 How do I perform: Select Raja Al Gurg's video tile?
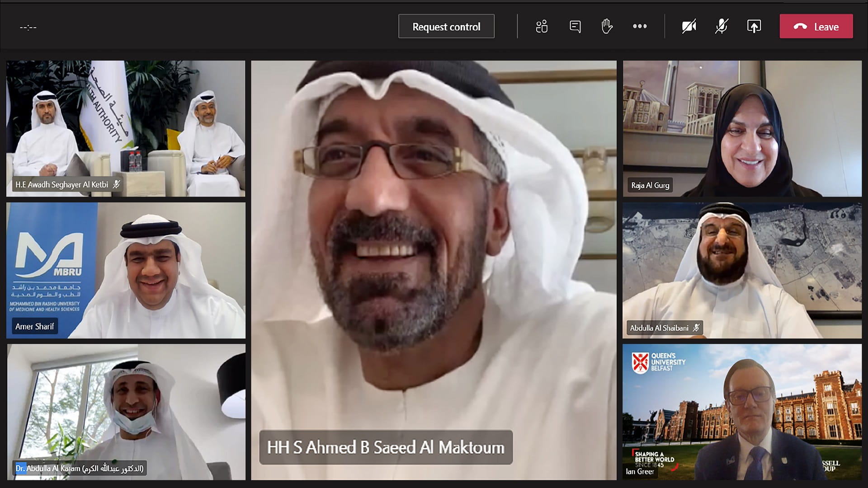pos(742,129)
